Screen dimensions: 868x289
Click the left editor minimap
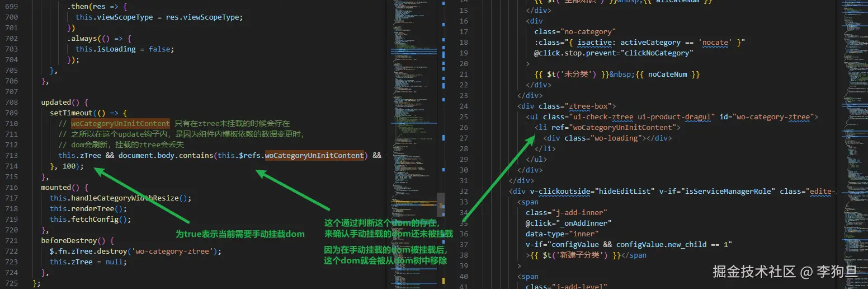[x=414, y=144]
